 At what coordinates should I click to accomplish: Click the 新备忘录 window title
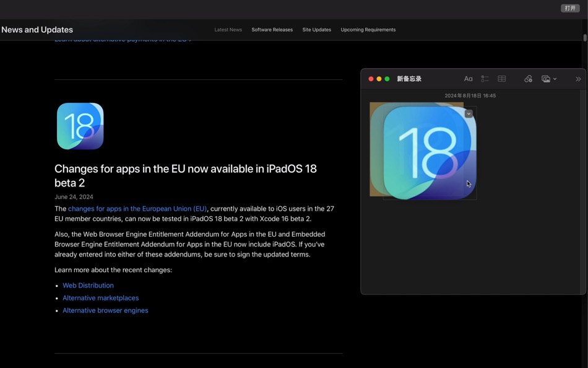(409, 79)
